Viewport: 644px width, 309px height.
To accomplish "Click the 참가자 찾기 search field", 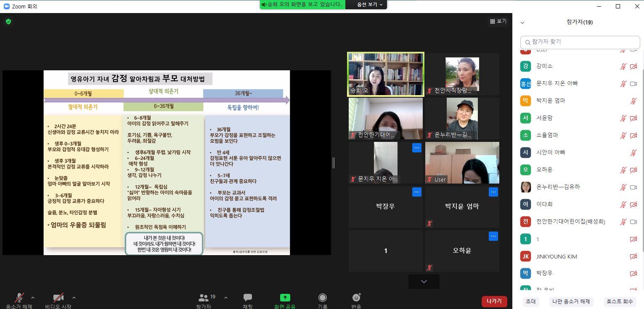I will pos(580,42).
